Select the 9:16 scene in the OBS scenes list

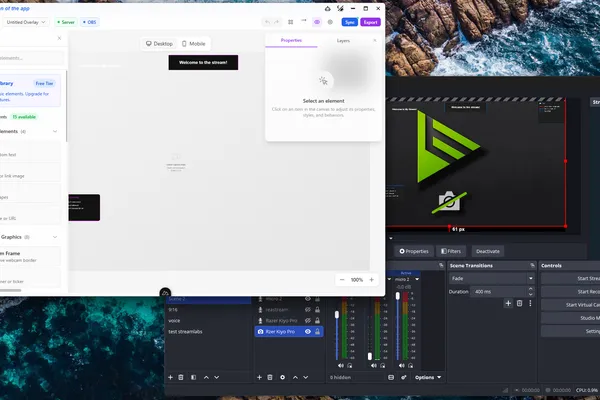click(x=208, y=310)
